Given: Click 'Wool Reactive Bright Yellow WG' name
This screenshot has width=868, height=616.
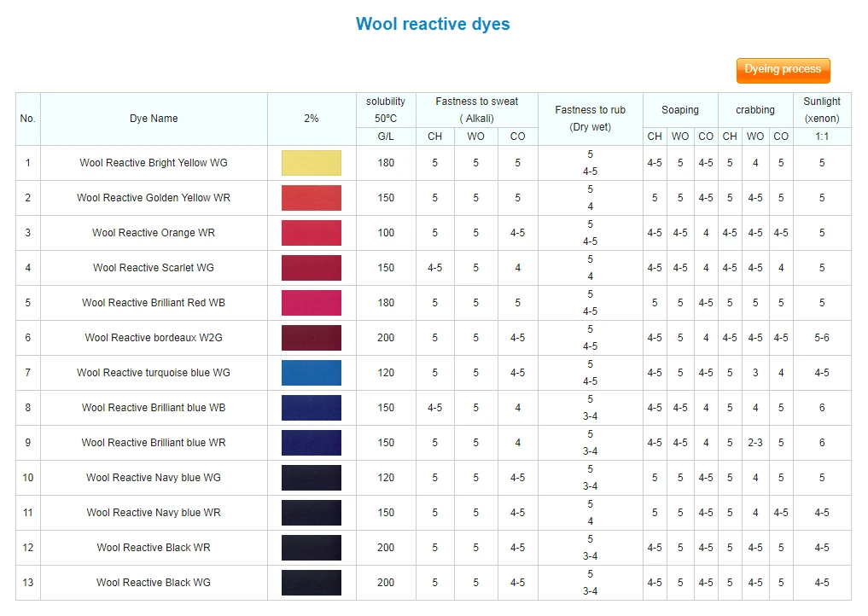Looking at the screenshot, I should click(154, 163).
